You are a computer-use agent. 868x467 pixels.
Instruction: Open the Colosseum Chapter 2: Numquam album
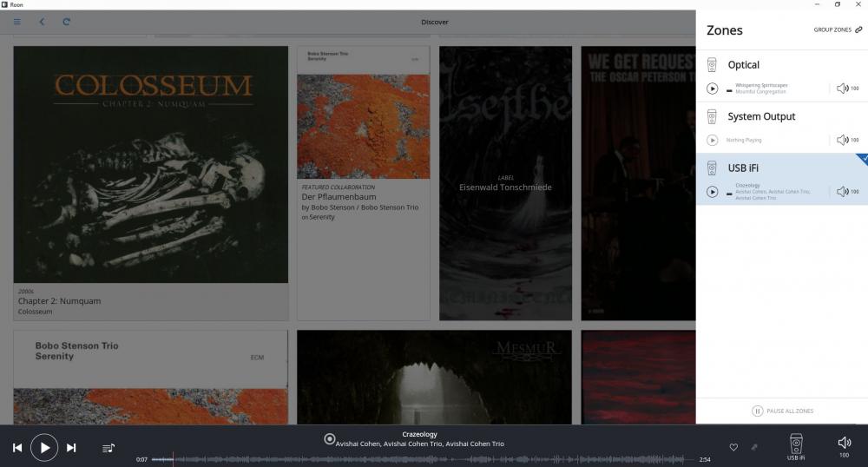150,164
